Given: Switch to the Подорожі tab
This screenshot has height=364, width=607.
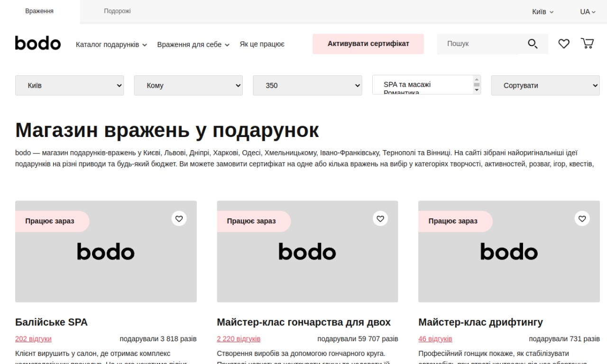Looking at the screenshot, I should point(117,11).
